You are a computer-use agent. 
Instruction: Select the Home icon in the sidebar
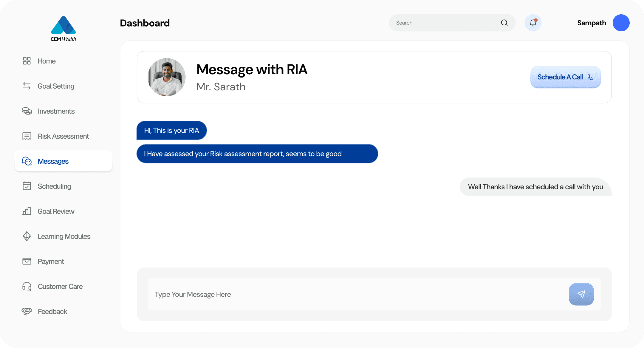[27, 61]
